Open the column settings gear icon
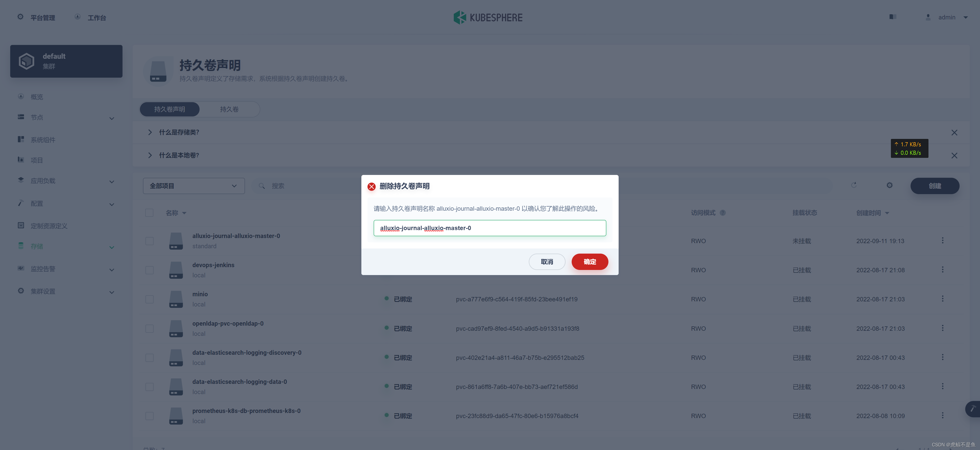The width and height of the screenshot is (980, 450). 889,185
